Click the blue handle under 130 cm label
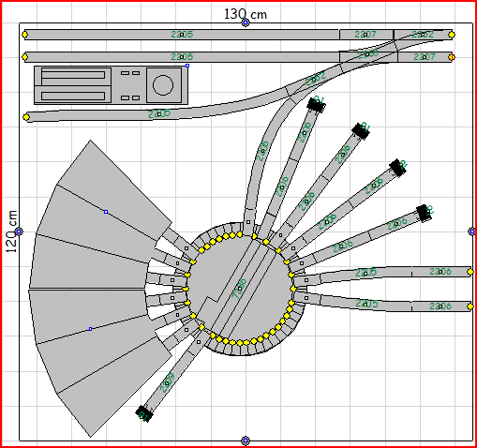This screenshot has width=477, height=448. point(246,22)
